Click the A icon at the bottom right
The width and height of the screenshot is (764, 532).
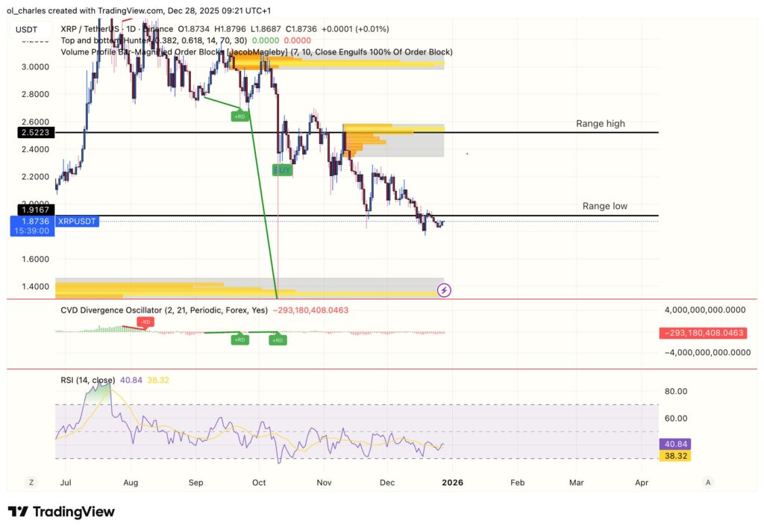coord(707,483)
